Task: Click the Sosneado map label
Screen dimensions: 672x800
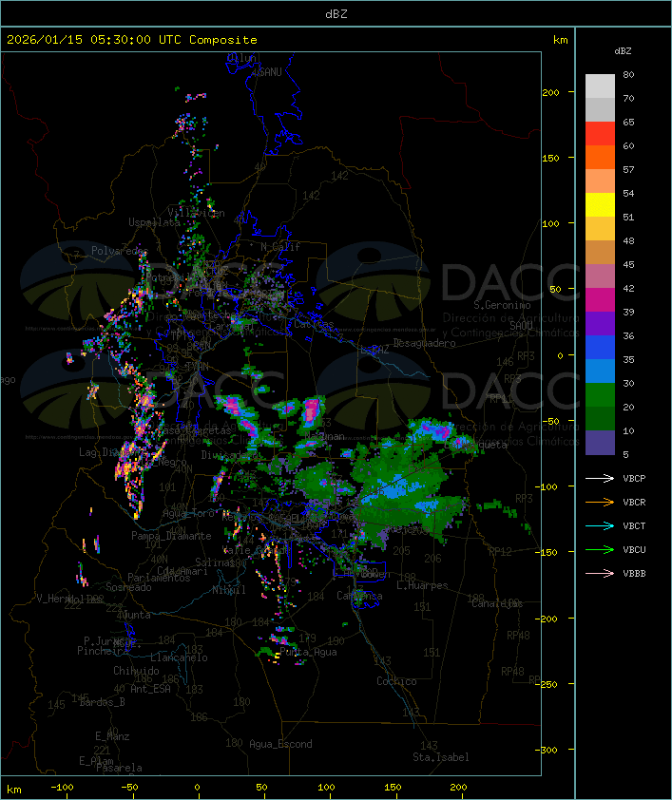Action: click(x=128, y=587)
